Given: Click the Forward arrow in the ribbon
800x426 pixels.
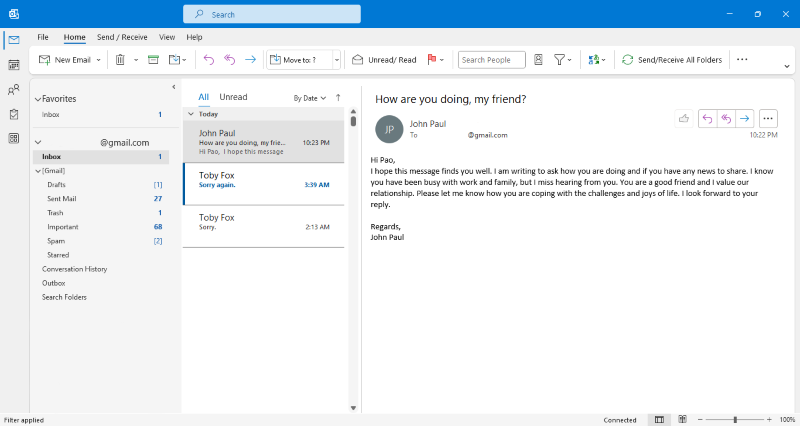Looking at the screenshot, I should (250, 60).
